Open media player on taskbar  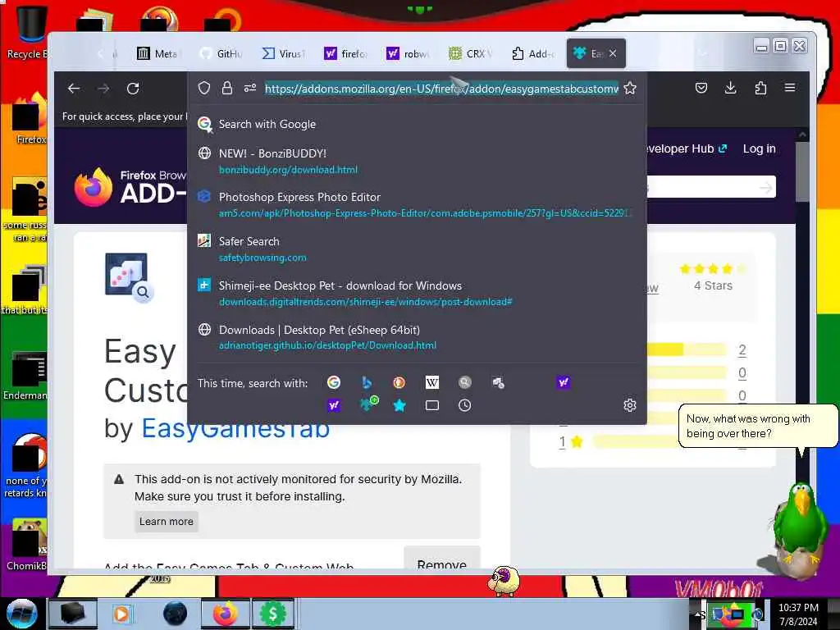121,614
